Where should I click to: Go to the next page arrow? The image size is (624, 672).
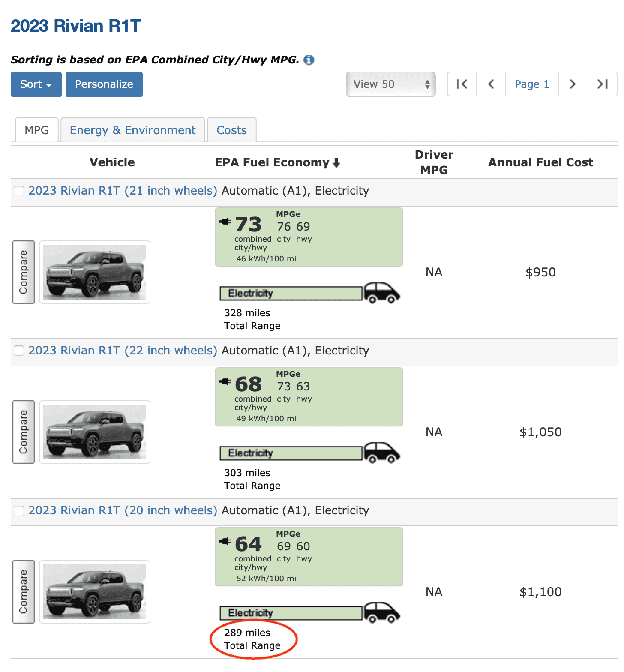coord(573,84)
